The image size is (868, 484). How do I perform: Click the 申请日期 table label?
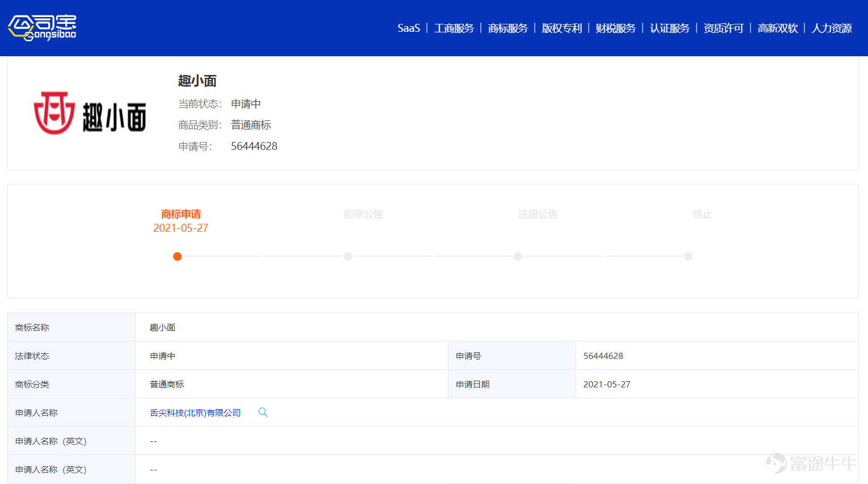pyautogui.click(x=472, y=384)
